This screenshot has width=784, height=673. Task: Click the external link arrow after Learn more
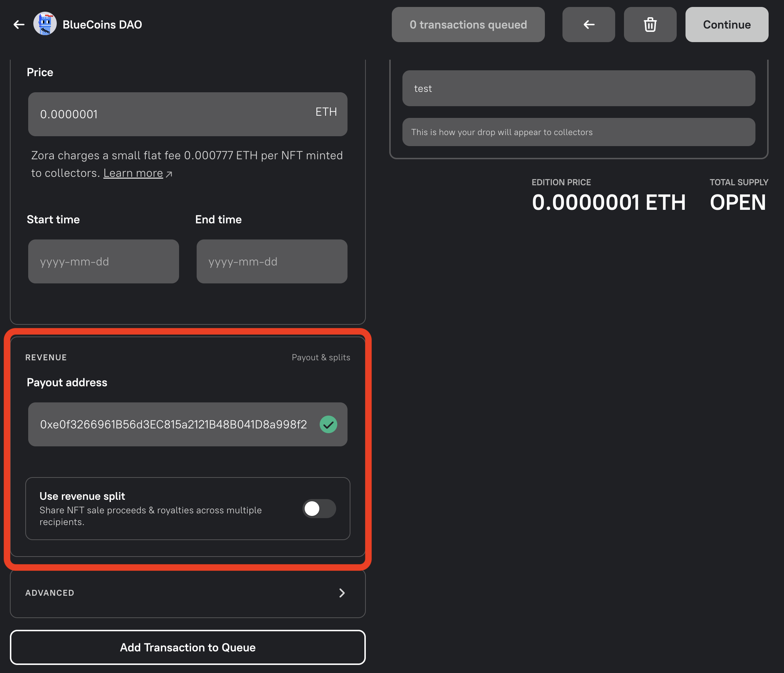(169, 174)
